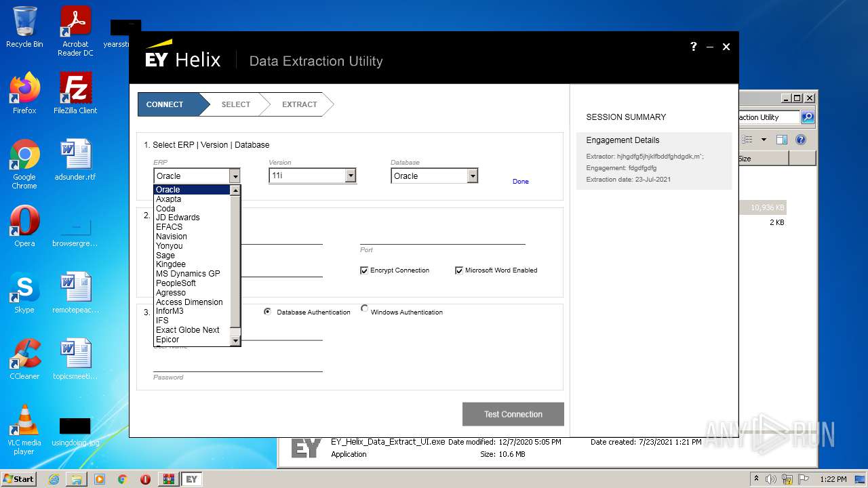
Task: Switch to the CONNECT step tab
Action: (170, 104)
